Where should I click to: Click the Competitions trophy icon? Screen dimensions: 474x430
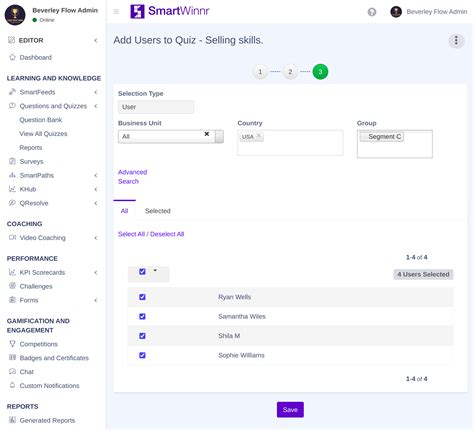coord(12,344)
